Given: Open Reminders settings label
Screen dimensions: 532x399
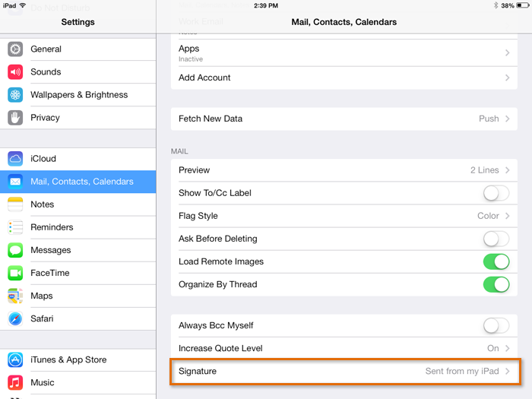Looking at the screenshot, I should tap(52, 227).
